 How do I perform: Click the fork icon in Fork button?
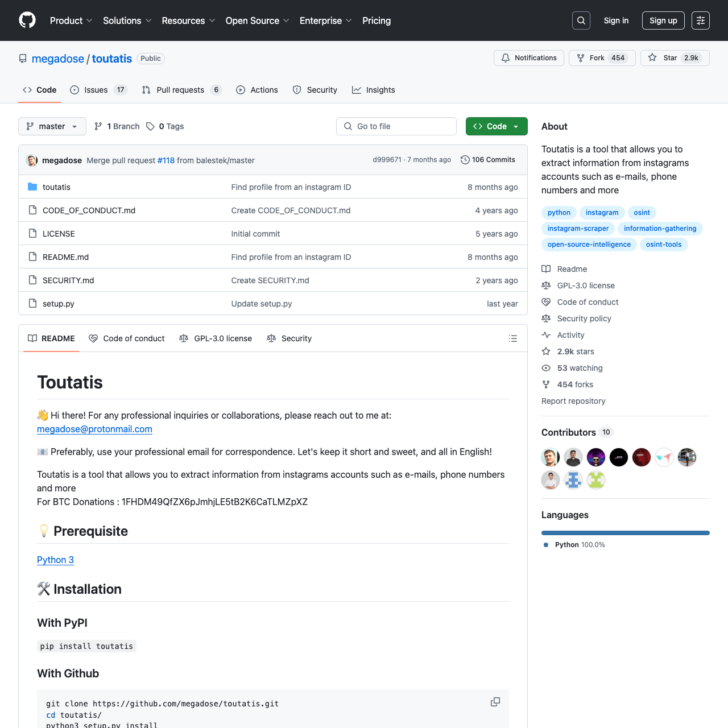coord(581,58)
